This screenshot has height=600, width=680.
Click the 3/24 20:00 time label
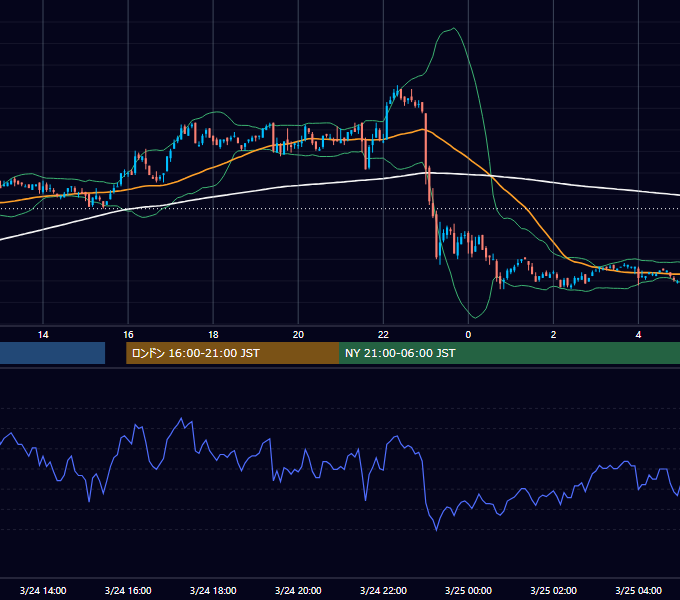(298, 590)
